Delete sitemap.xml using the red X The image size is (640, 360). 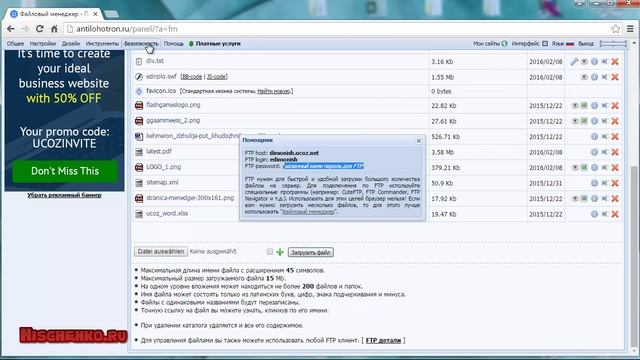(x=615, y=183)
